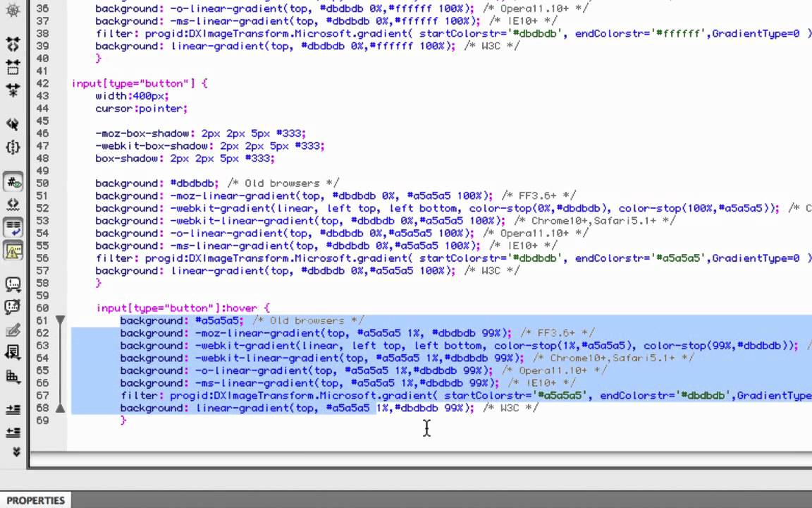Open the Code Navigator wheel icon

(13, 10)
